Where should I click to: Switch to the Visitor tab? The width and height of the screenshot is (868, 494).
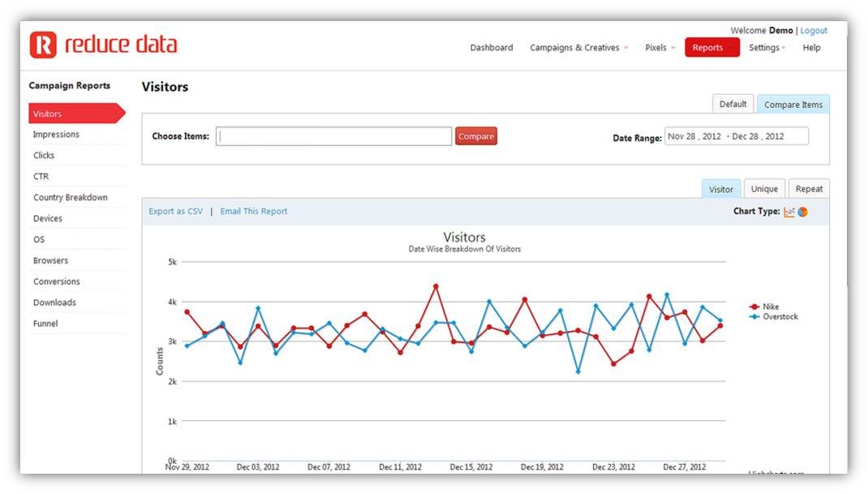click(x=720, y=189)
